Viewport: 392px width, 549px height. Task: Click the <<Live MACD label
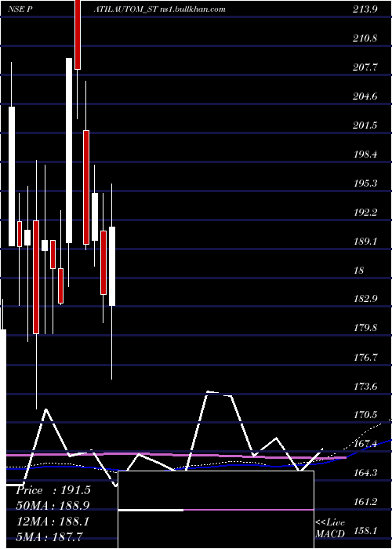[330, 529]
